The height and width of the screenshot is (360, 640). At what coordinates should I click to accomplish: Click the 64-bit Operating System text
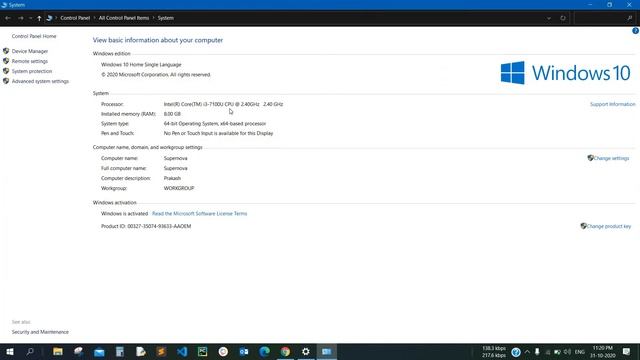(x=215, y=123)
